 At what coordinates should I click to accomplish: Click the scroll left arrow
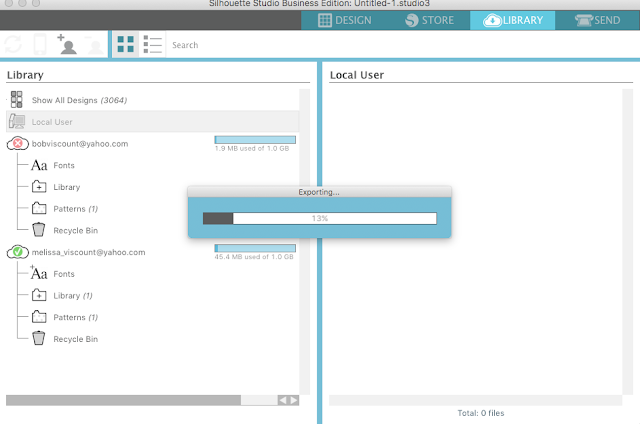pyautogui.click(x=282, y=400)
